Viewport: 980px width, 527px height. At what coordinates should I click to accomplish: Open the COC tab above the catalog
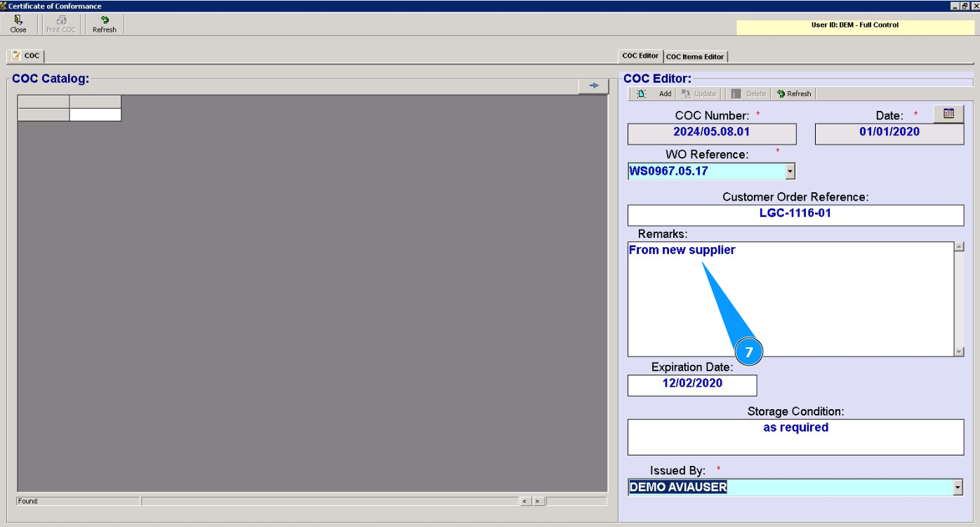(26, 55)
